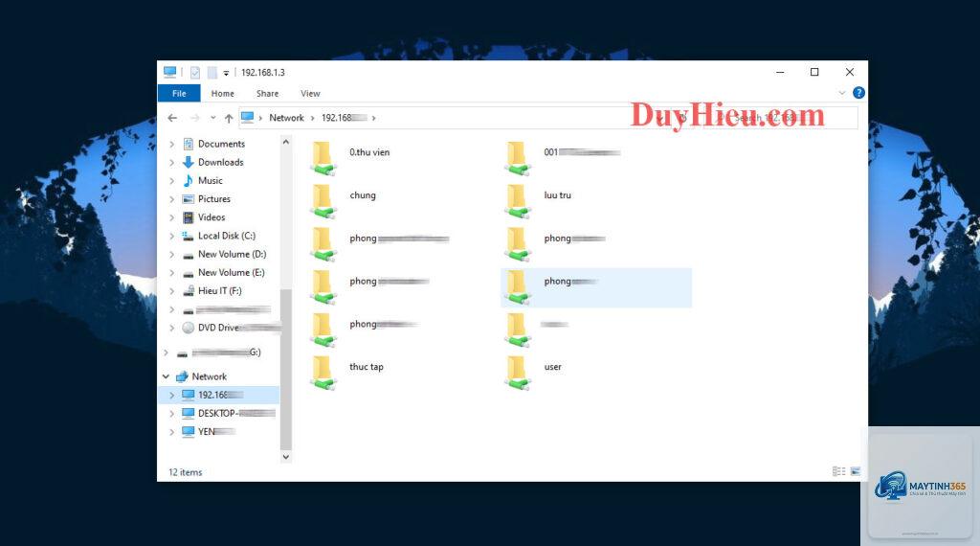Open the recent locations dropdown arrow
Screen dimensions: 980x546
coord(213,118)
